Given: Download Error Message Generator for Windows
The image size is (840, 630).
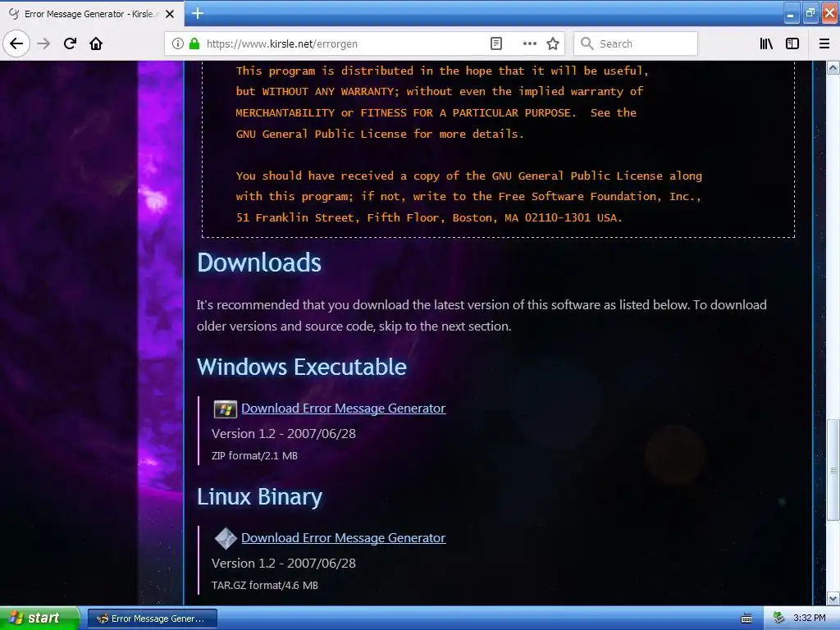Looking at the screenshot, I should tap(344, 409).
